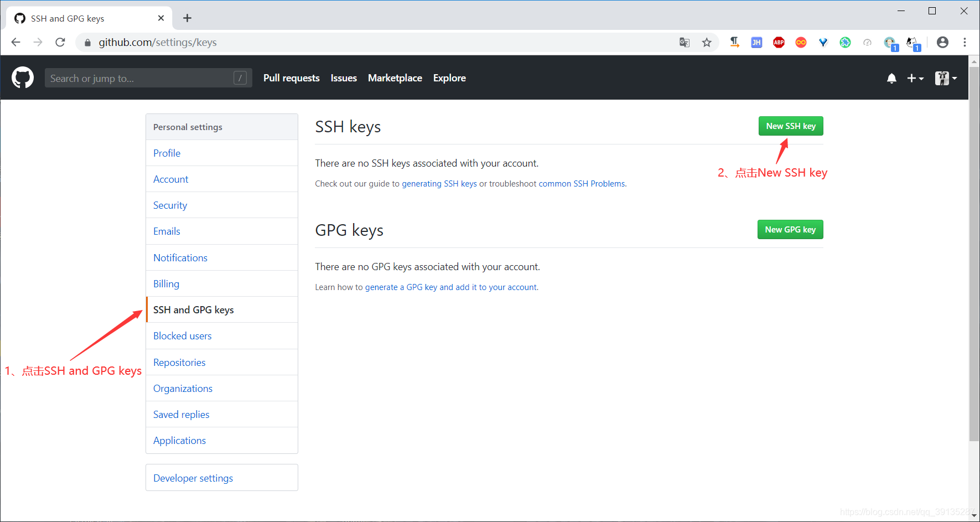
Task: Go to Marketplace in the top nav
Action: coord(395,78)
